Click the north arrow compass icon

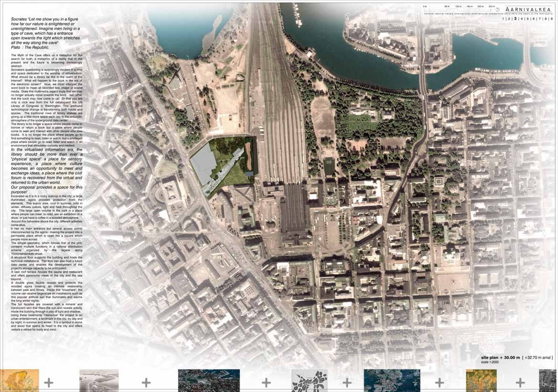pos(497,9)
